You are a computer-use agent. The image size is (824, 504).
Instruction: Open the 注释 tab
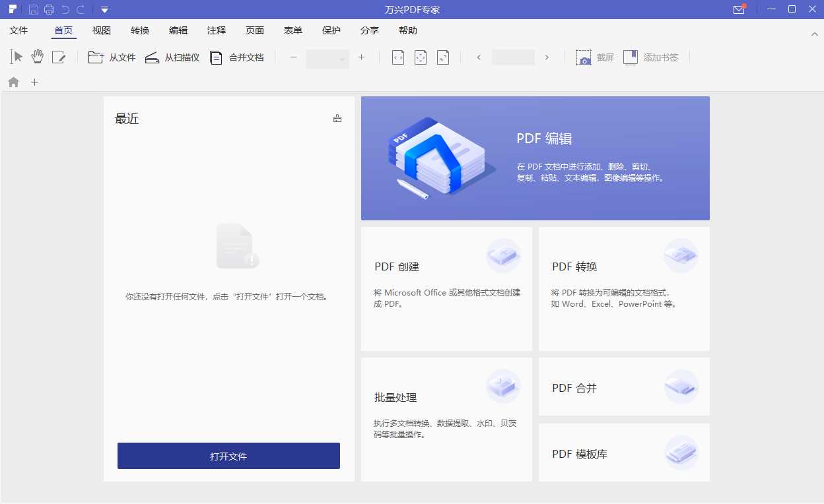(217, 30)
